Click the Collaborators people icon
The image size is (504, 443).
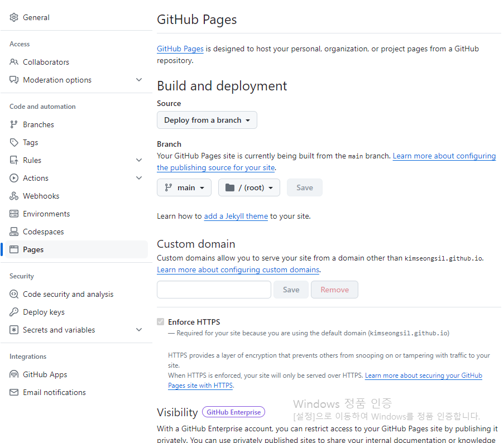tap(14, 62)
